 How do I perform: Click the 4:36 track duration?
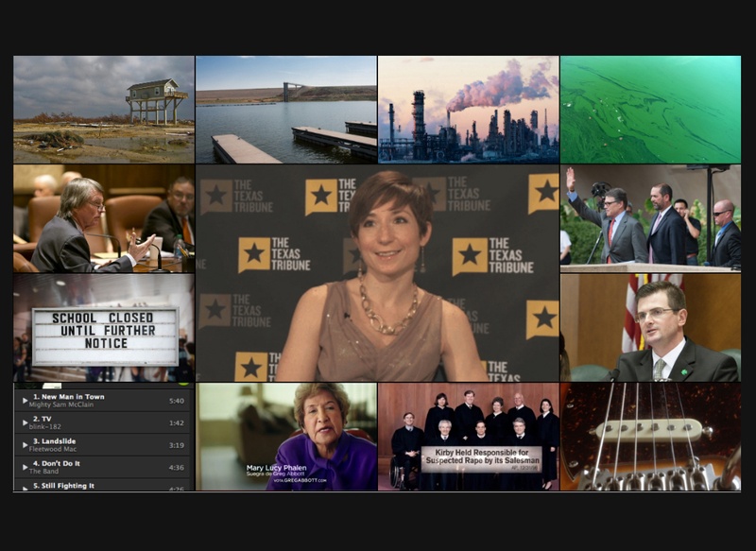[x=177, y=467]
